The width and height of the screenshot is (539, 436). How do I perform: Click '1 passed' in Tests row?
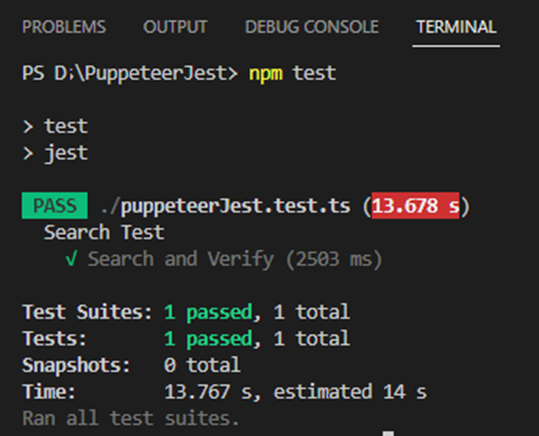[x=208, y=339]
